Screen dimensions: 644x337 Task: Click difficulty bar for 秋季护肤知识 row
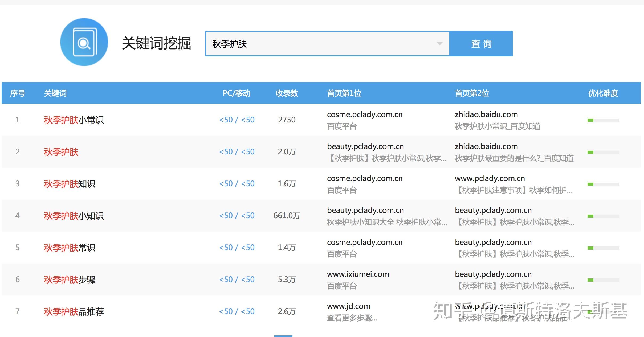click(x=603, y=184)
